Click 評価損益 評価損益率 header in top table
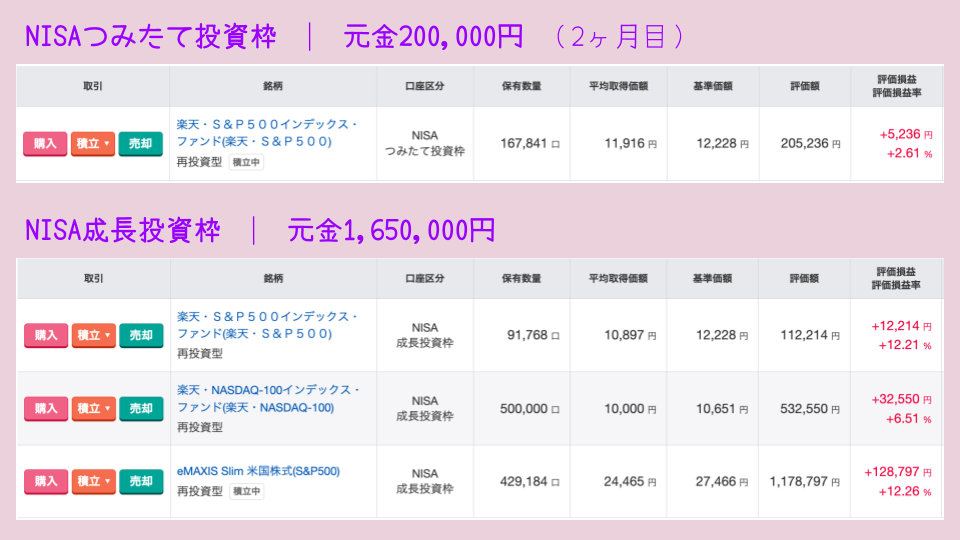 click(x=897, y=86)
